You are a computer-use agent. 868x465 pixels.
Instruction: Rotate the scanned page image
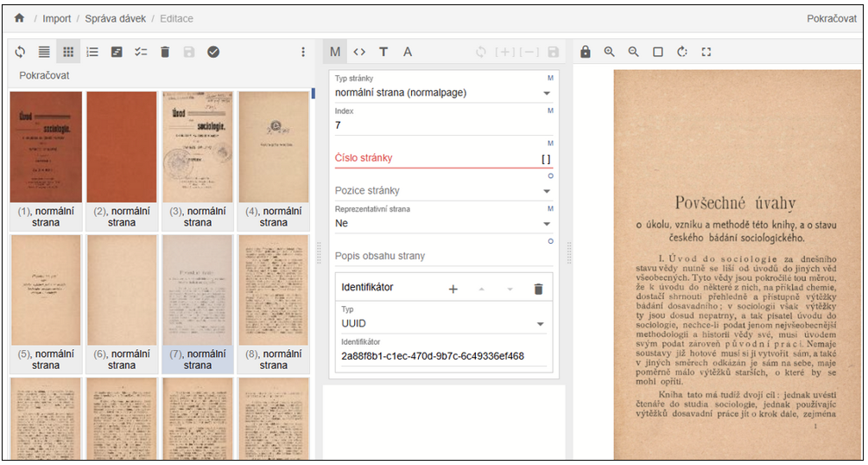coord(682,52)
